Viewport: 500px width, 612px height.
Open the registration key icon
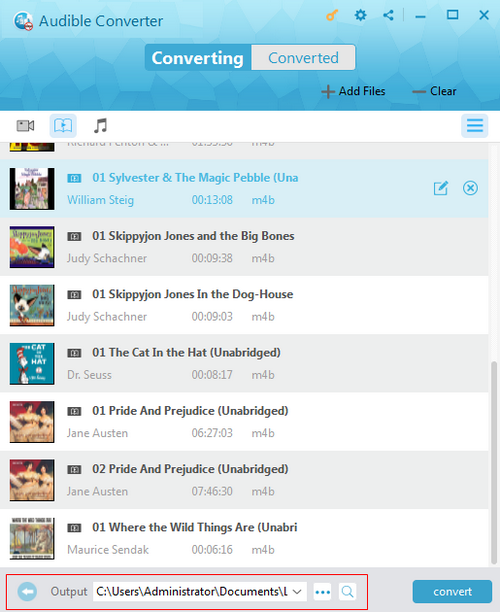point(332,16)
